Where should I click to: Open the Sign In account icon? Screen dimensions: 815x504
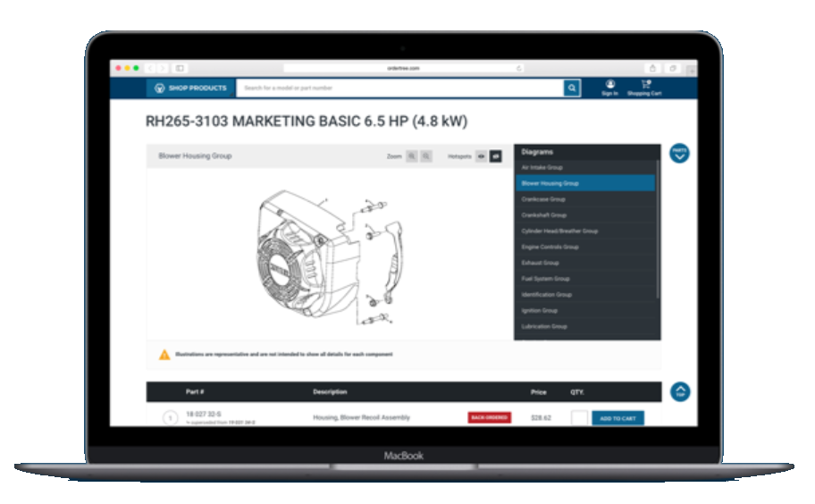609,87
